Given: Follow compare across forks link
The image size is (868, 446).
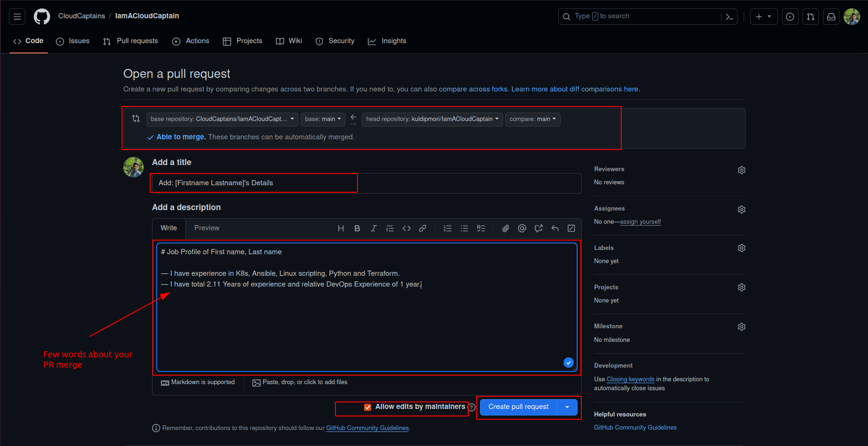Looking at the screenshot, I should pos(473,89).
